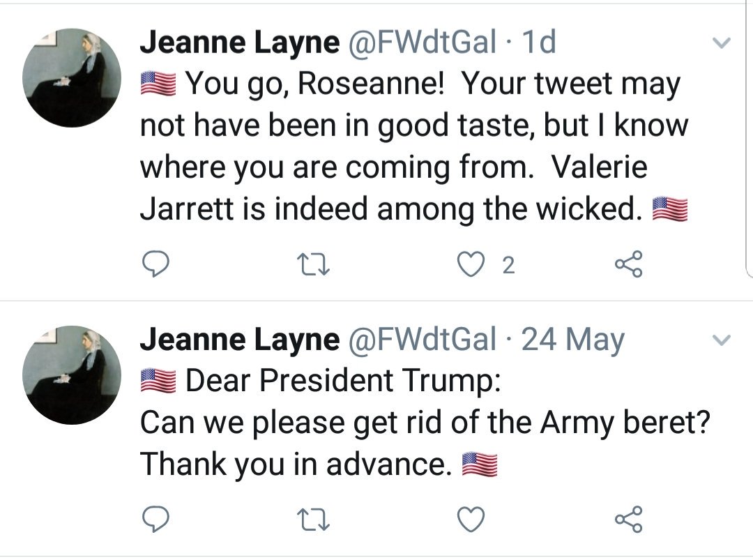Viewport: 753px width, 560px height.
Task: Like the Army beret tweet
Action: tap(470, 519)
